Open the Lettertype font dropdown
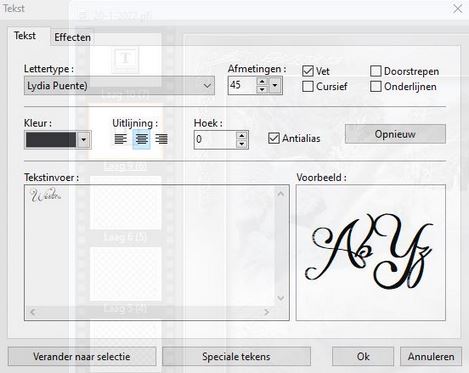This screenshot has height=373, width=469. (x=119, y=86)
